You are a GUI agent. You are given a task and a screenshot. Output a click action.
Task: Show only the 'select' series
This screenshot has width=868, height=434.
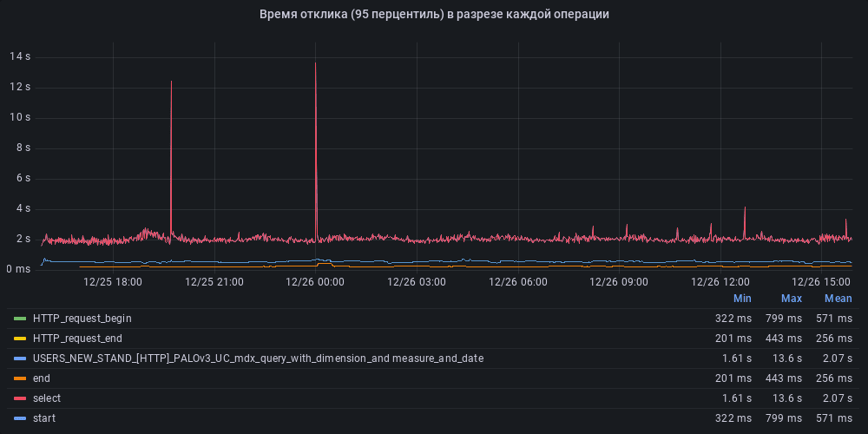(47, 398)
